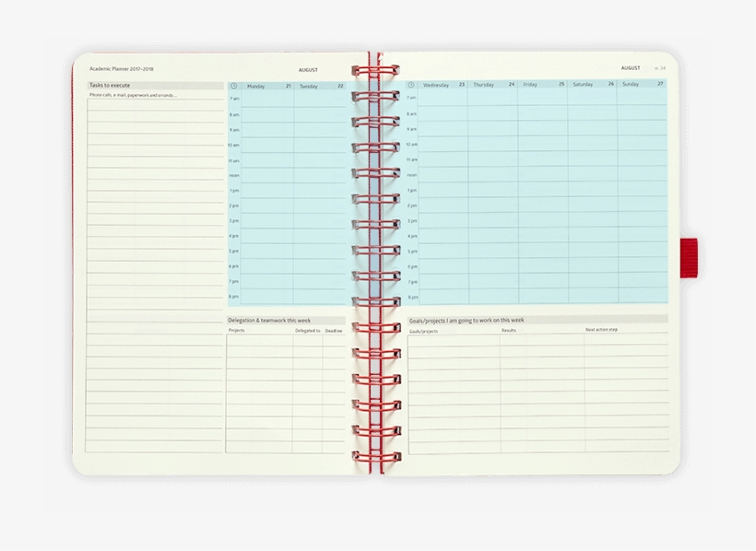756x551 pixels.
Task: Select the 8 pm row label on left page
Action: 233,296
